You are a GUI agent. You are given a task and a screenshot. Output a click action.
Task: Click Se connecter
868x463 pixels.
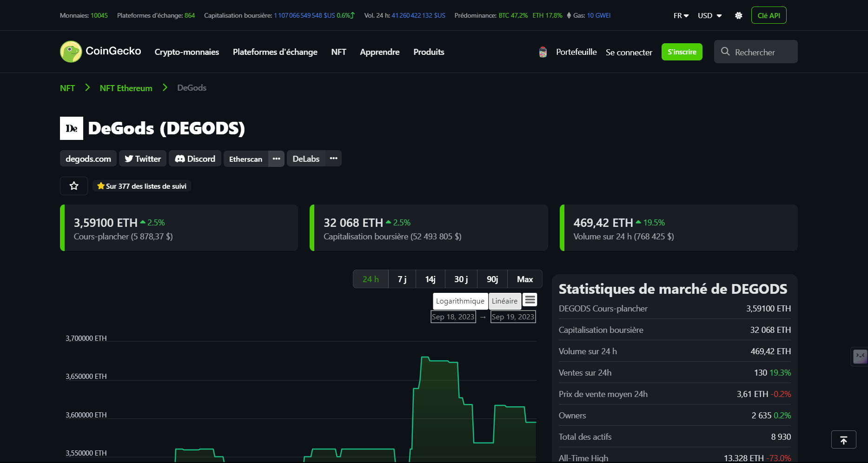coord(629,53)
